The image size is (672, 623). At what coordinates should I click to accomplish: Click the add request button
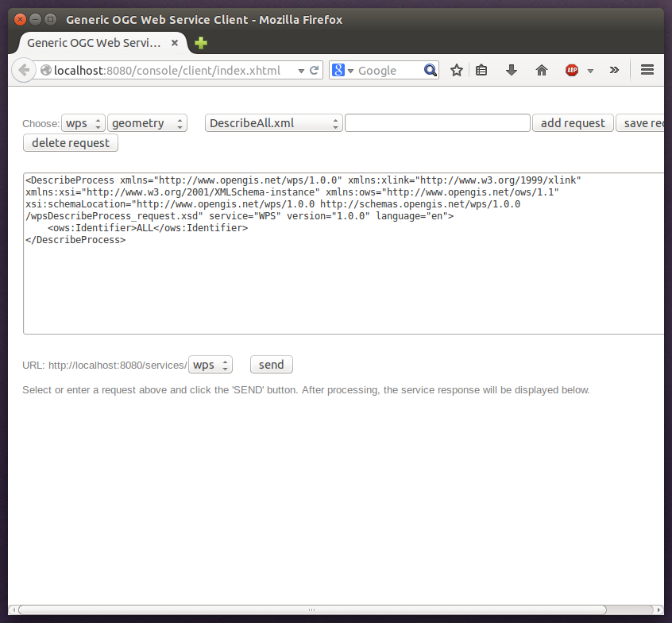(x=572, y=122)
